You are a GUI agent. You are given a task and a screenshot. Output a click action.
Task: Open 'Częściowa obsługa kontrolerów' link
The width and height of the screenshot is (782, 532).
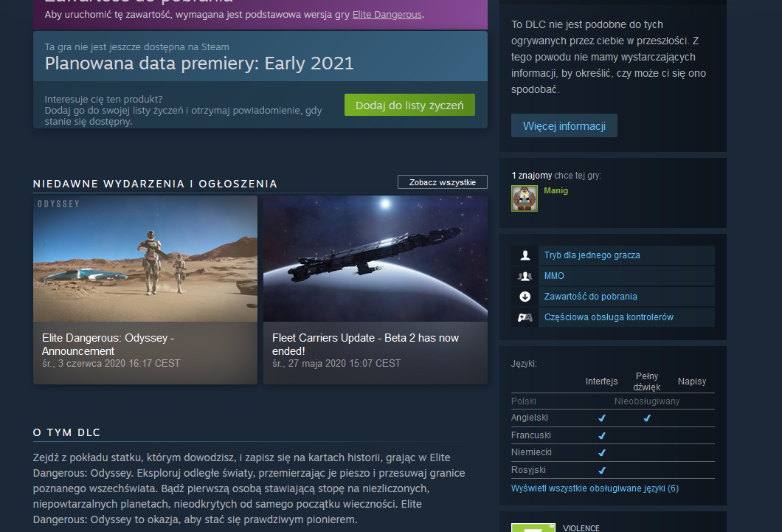pyautogui.click(x=609, y=317)
